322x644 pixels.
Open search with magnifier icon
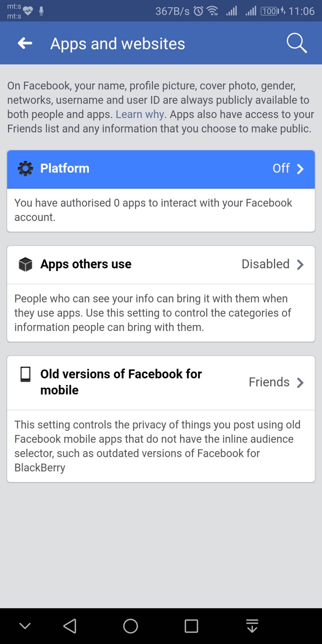297,43
